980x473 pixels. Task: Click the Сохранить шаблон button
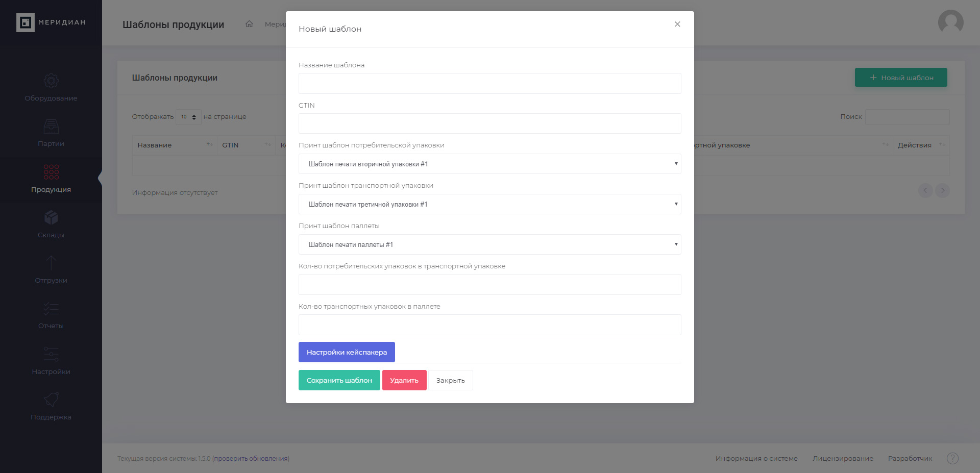pyautogui.click(x=339, y=380)
